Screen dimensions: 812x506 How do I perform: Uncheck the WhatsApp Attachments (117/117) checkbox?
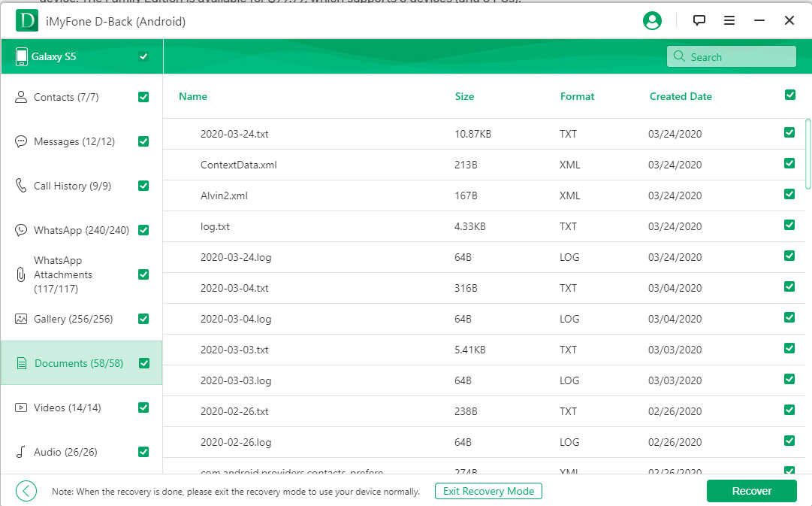tap(143, 274)
